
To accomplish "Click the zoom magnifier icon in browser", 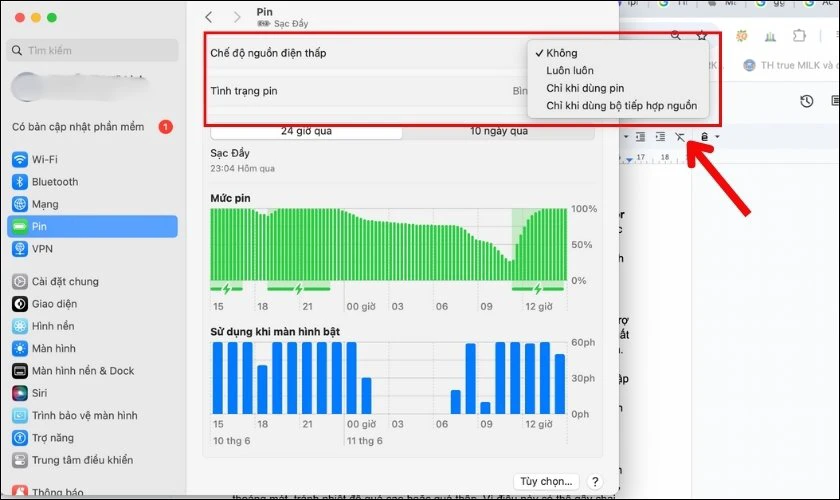I will pyautogui.click(x=676, y=35).
